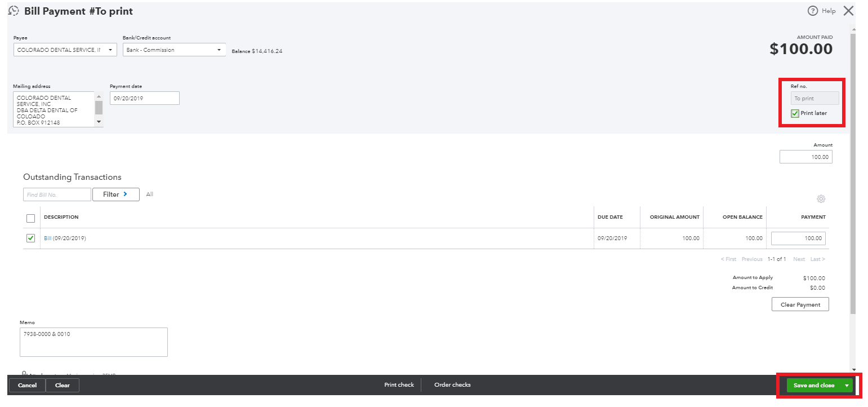The width and height of the screenshot is (868, 407).
Task: Toggle the Print later checkbox
Action: click(x=795, y=113)
